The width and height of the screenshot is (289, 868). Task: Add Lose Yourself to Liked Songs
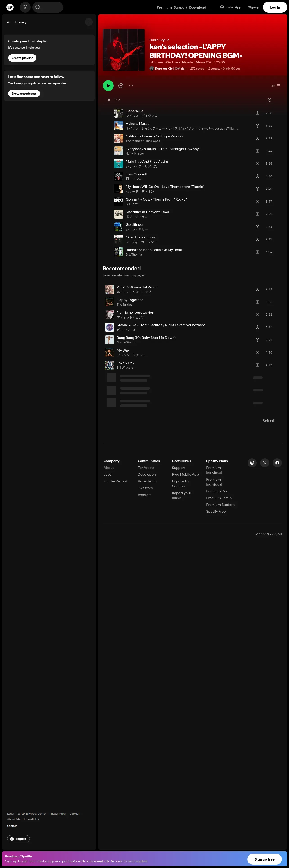click(x=257, y=176)
